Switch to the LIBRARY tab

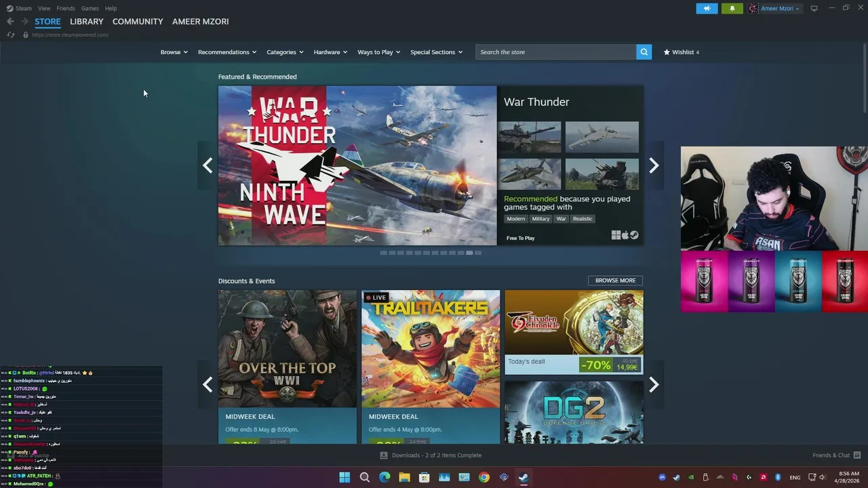[x=87, y=22]
